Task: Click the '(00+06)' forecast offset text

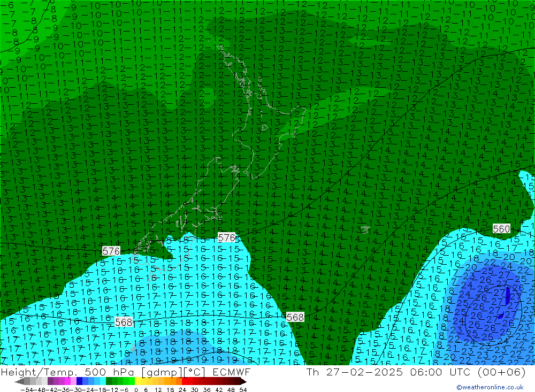Action: (x=502, y=372)
